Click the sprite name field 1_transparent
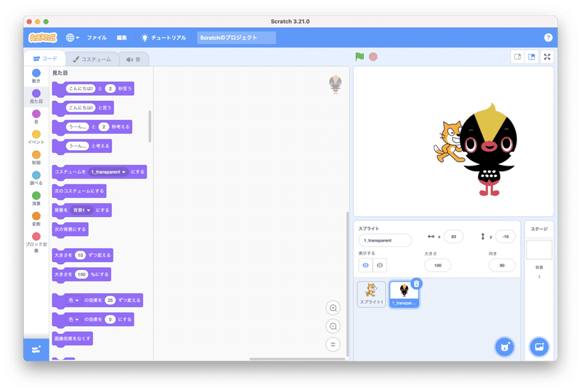 click(x=385, y=240)
